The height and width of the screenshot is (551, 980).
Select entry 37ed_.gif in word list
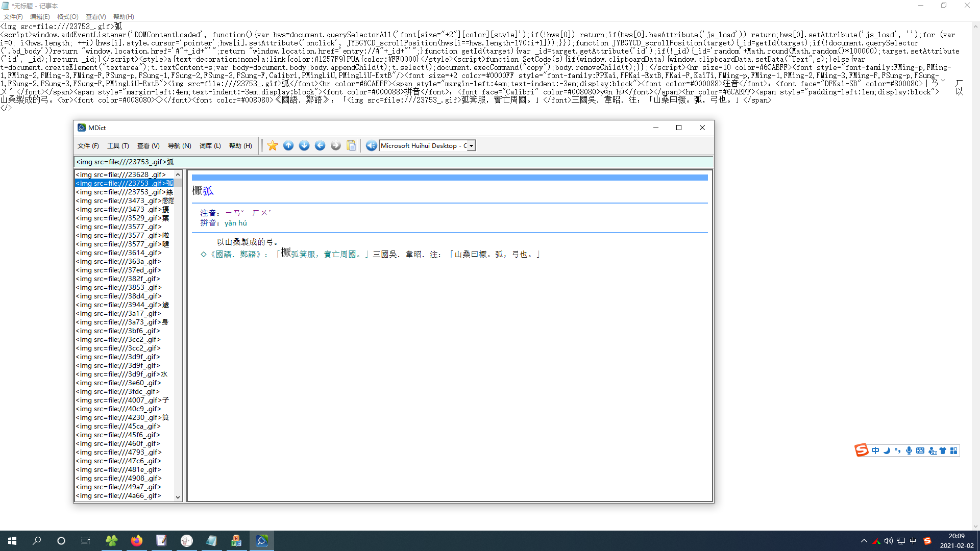125,270
